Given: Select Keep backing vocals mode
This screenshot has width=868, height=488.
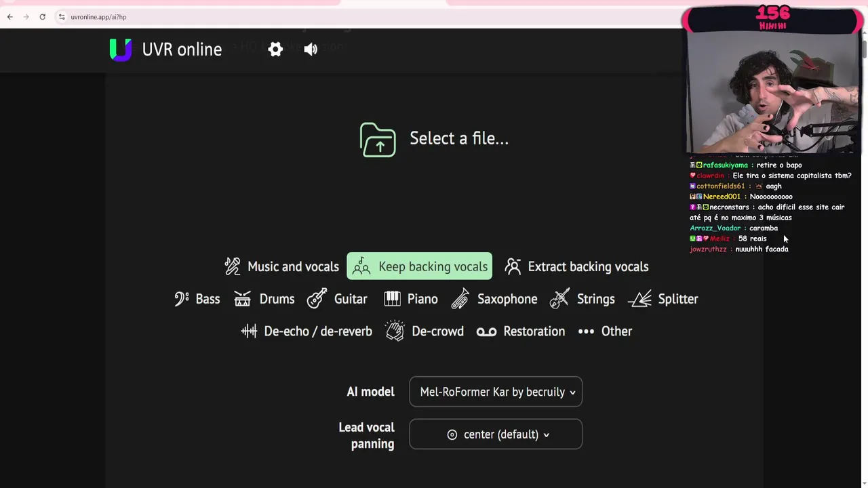Looking at the screenshot, I should pyautogui.click(x=420, y=266).
